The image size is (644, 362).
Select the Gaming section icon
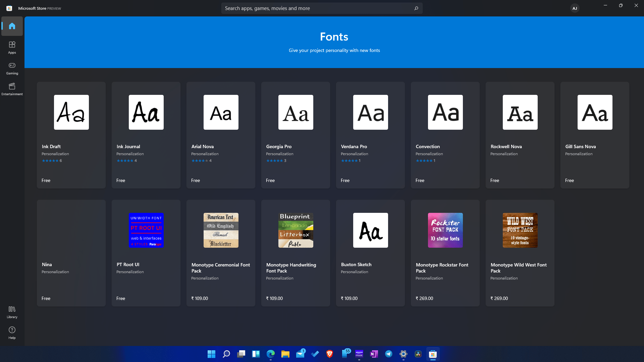coord(12,68)
